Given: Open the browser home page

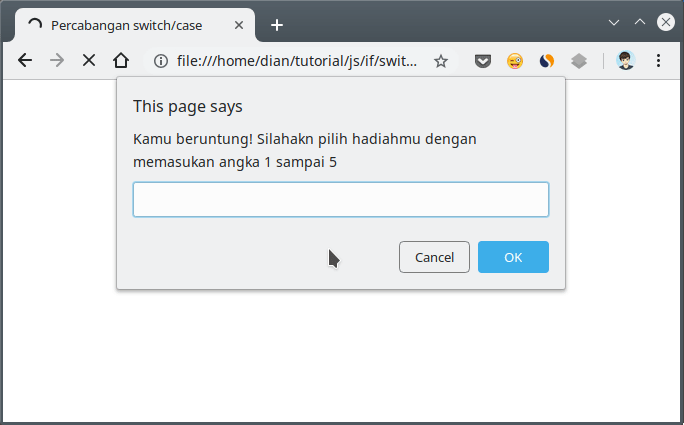Looking at the screenshot, I should [x=120, y=61].
